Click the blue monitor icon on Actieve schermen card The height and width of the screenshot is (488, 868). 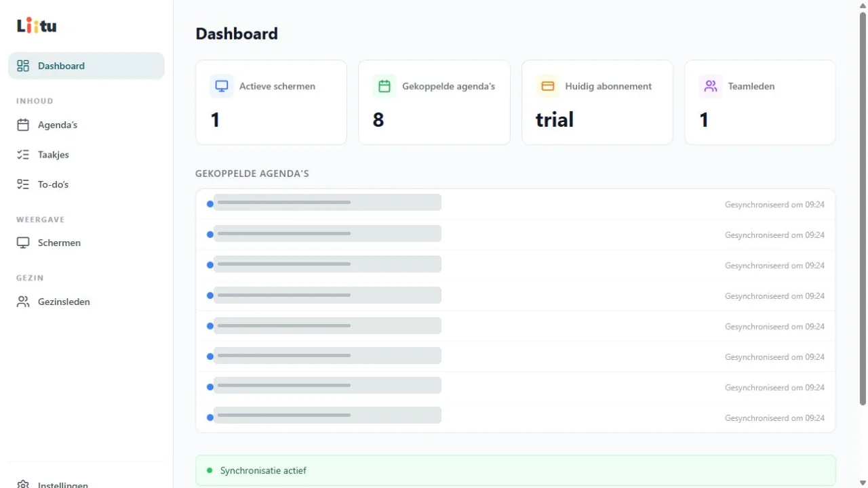(222, 86)
